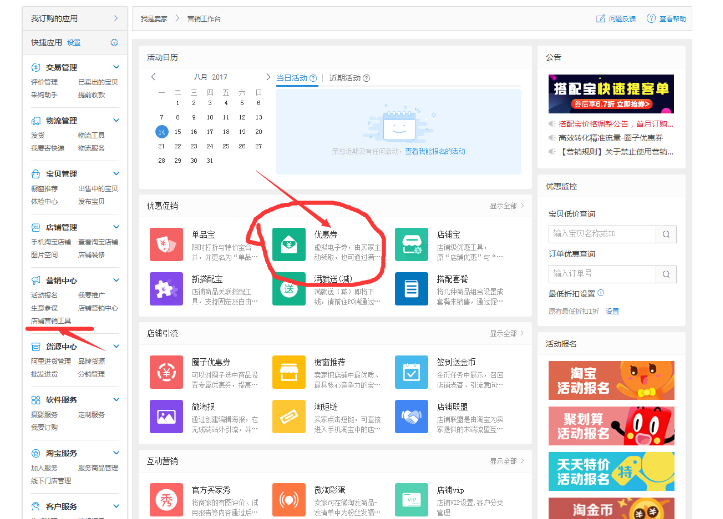Image resolution: width=723 pixels, height=519 pixels.
Task: Click the 店铺管理 shop icon
Action: point(36,227)
